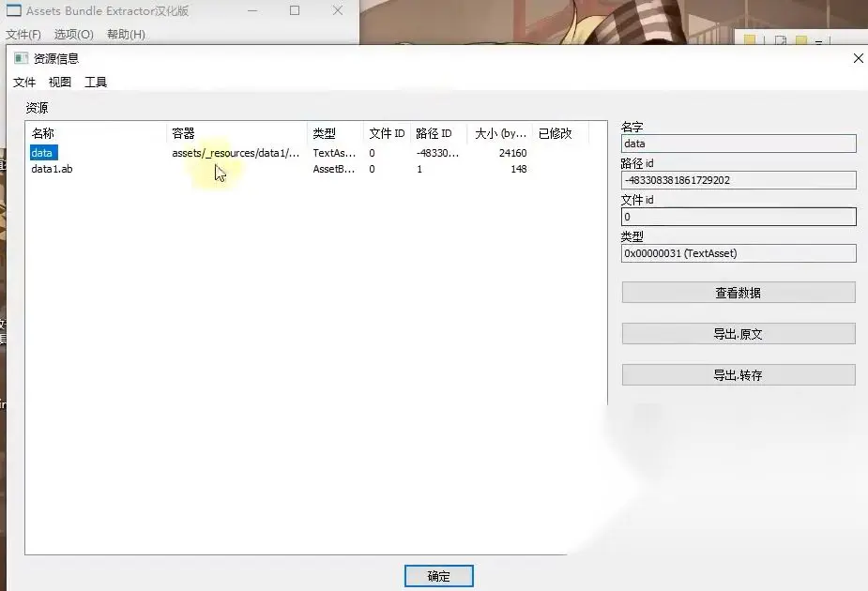Close the 资源信息 window

click(858, 58)
